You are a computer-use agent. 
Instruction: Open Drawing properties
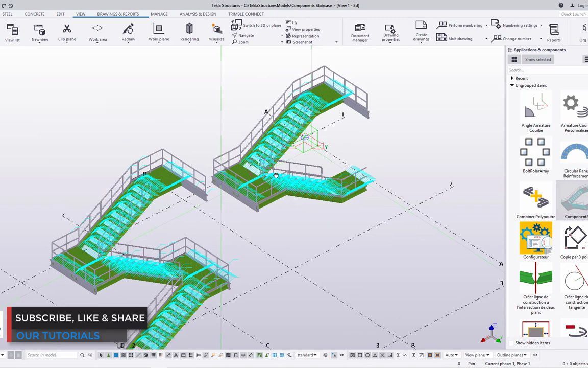click(390, 32)
